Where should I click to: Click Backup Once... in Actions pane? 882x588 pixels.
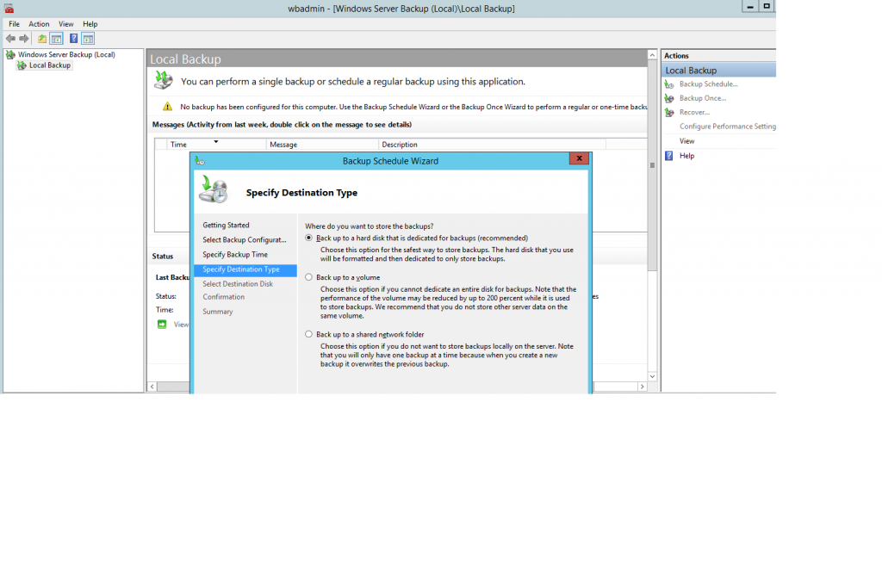click(x=703, y=98)
